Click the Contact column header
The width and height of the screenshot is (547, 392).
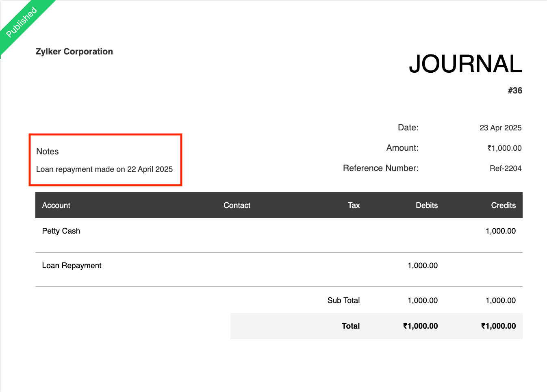pyautogui.click(x=237, y=205)
